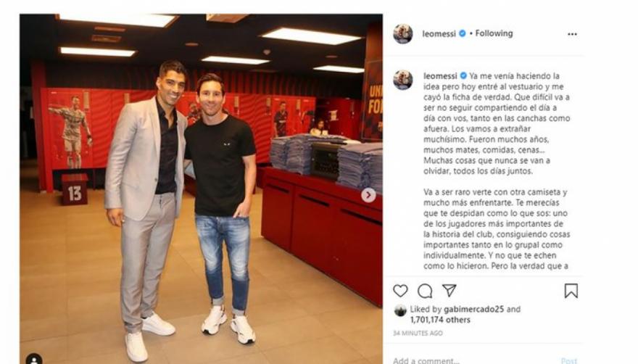The height and width of the screenshot is (364, 638).
Task: Show the list of 1,701,174 others
Action: 440,320
